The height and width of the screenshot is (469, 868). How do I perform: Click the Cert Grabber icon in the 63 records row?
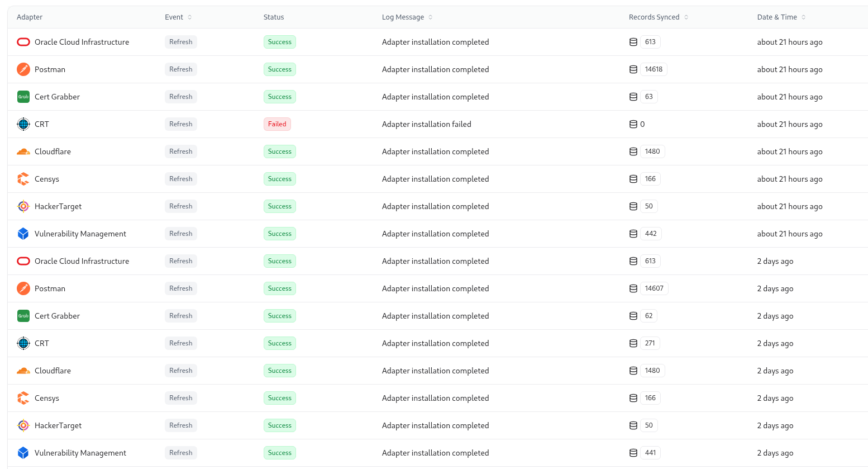pyautogui.click(x=23, y=97)
